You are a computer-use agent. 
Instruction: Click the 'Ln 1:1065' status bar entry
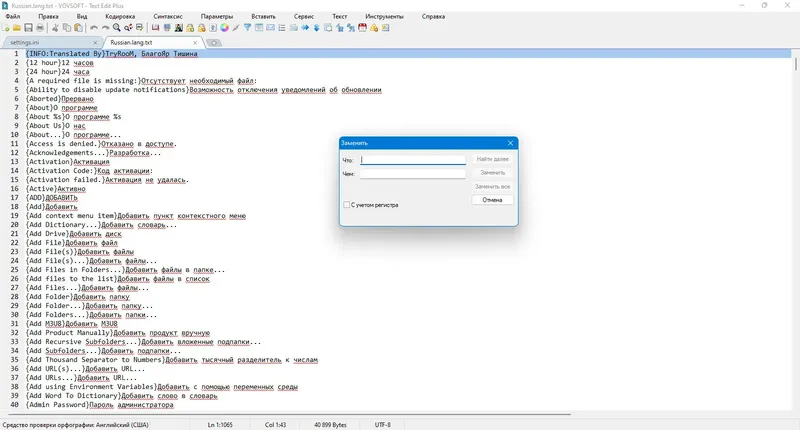(220, 424)
